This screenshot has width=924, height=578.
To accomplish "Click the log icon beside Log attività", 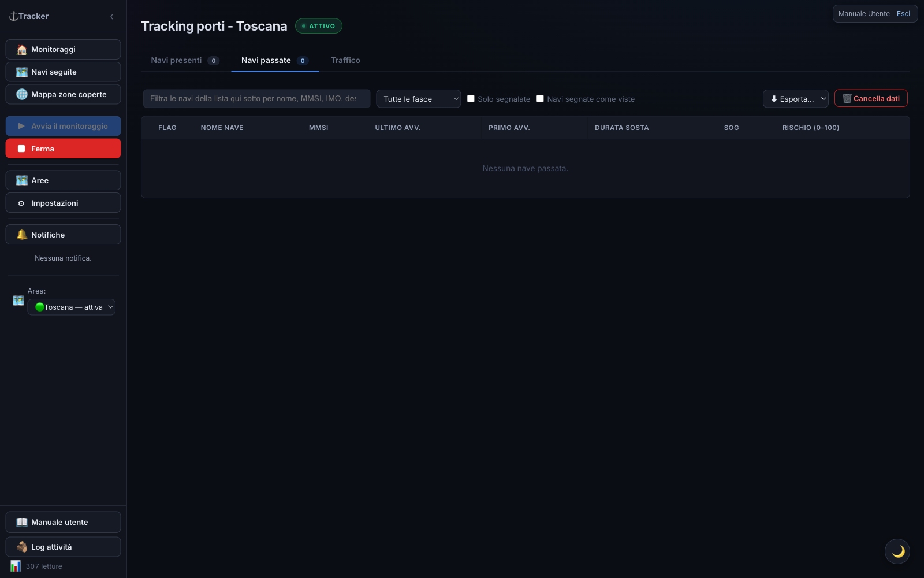I will [x=22, y=547].
